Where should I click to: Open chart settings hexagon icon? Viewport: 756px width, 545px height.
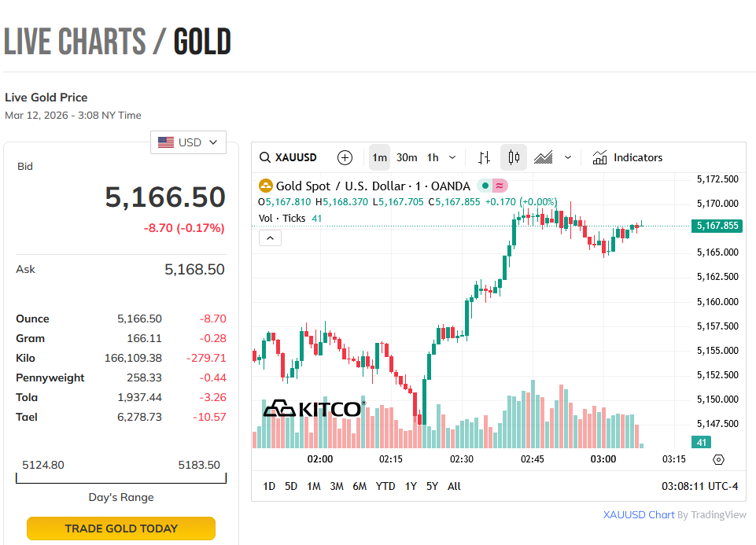[x=718, y=459]
